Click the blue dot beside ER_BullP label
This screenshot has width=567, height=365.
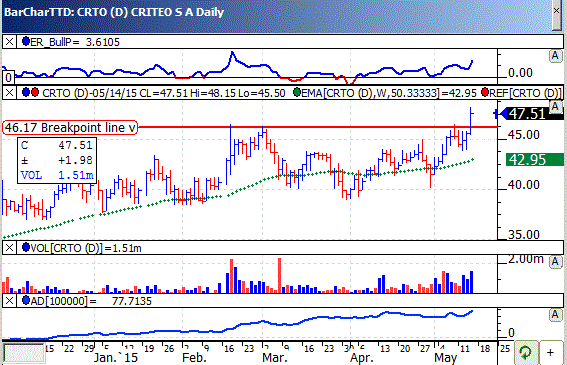coord(26,41)
